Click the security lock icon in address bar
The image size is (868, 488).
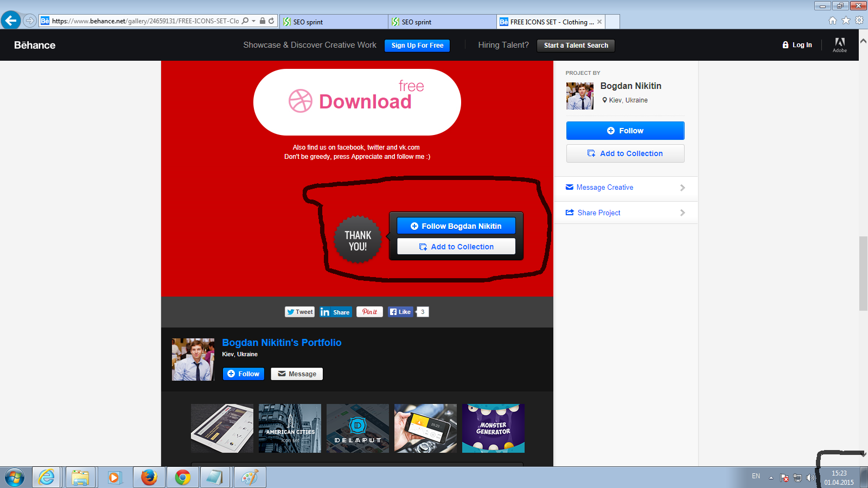[263, 21]
